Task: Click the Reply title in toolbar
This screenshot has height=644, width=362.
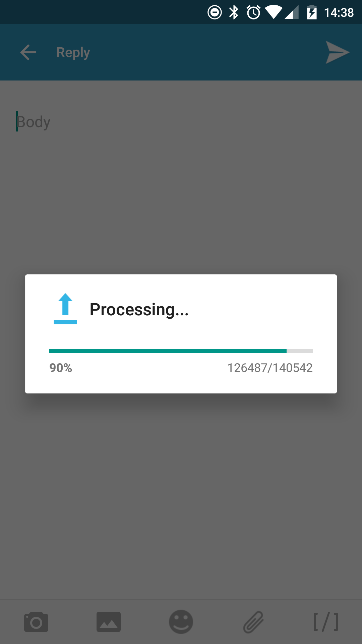Action: 73,53
